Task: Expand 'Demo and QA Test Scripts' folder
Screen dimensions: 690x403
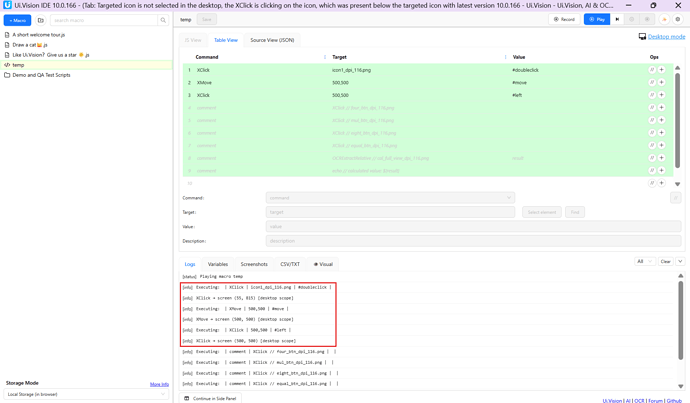Action: [x=41, y=75]
